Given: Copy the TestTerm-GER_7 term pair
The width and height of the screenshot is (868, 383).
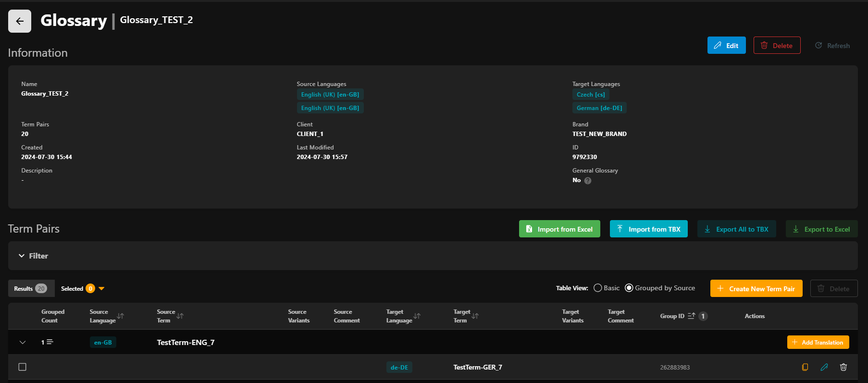Looking at the screenshot, I should [x=805, y=367].
